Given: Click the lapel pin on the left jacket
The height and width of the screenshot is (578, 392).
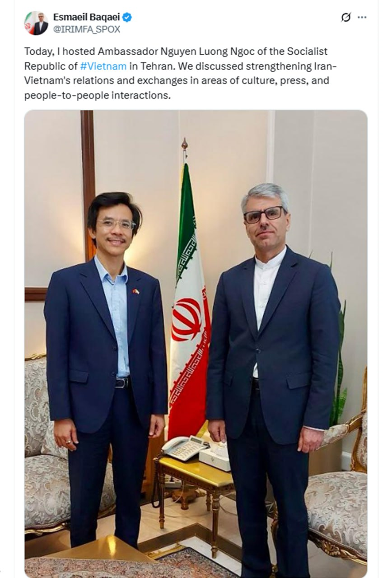Looking at the screenshot, I should 135,291.
